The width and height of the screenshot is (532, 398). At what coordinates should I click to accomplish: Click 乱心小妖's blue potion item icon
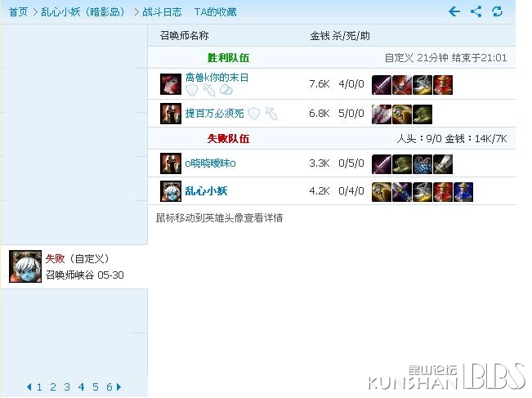463,192
